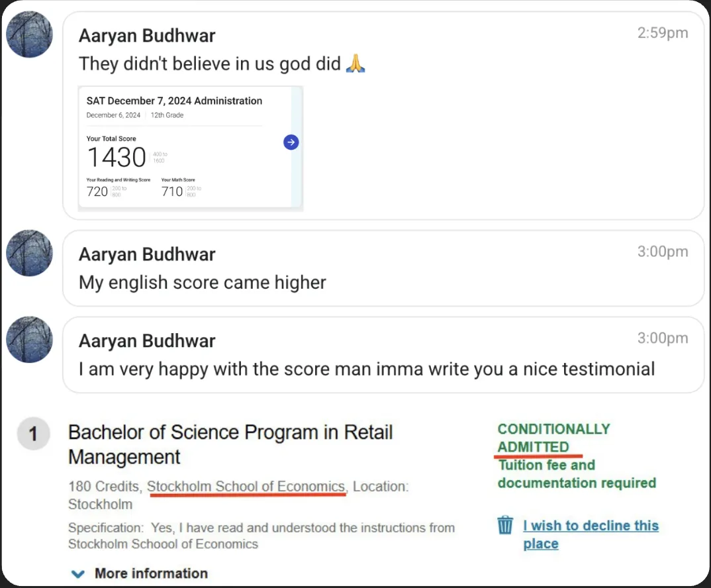Select the testimonial message bubble
The height and width of the screenshot is (588, 711).
383,355
